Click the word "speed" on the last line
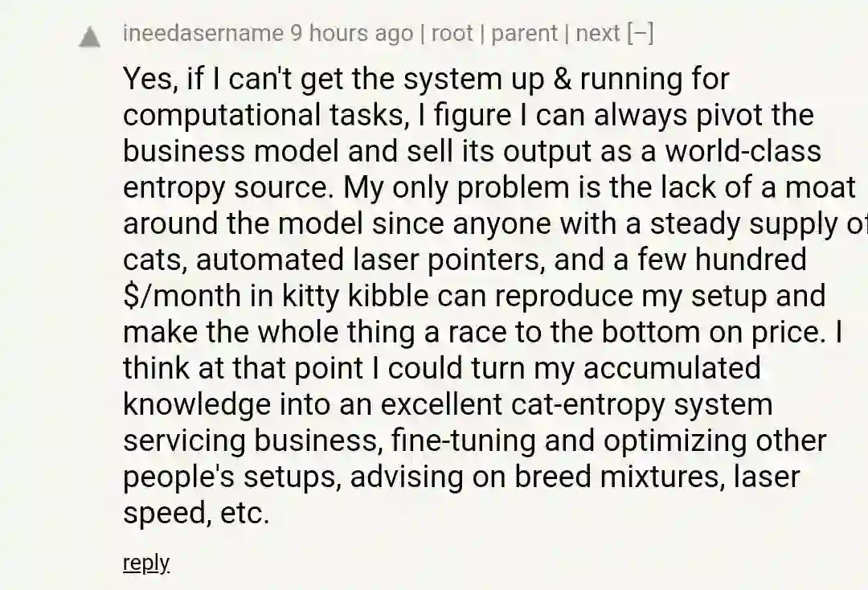 [164, 513]
